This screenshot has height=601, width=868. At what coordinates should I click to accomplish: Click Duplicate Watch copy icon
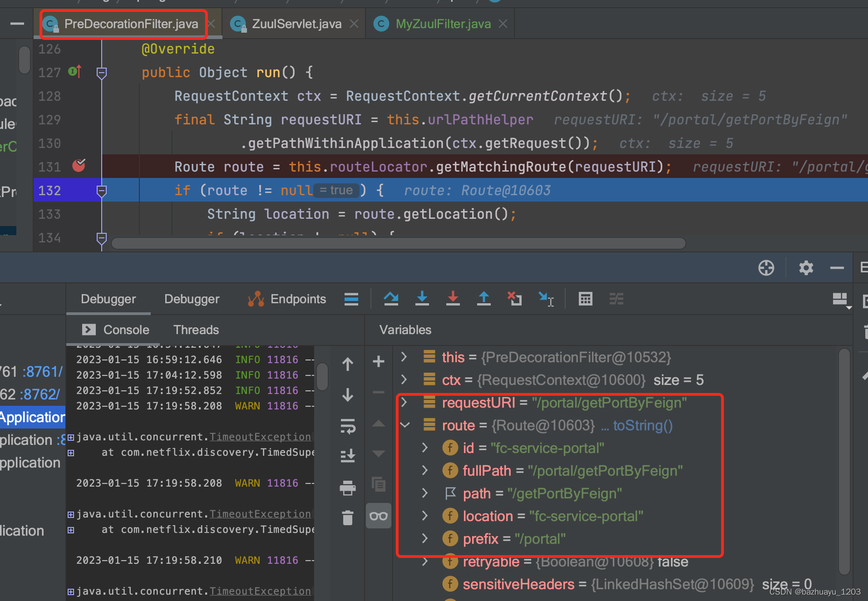(x=379, y=484)
